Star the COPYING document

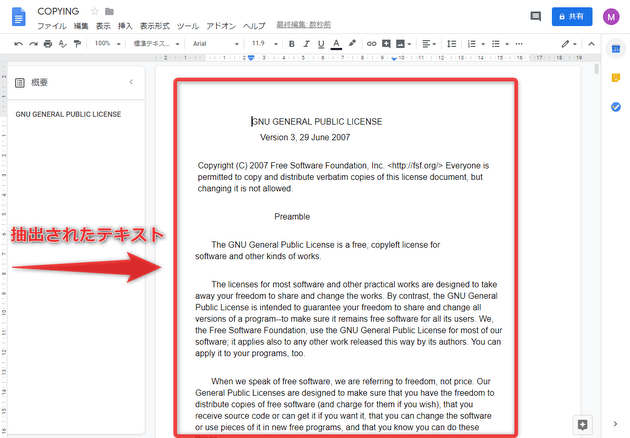point(94,11)
